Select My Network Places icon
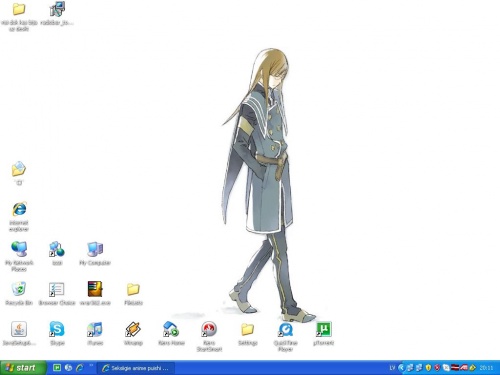The width and height of the screenshot is (500, 375). [19, 249]
